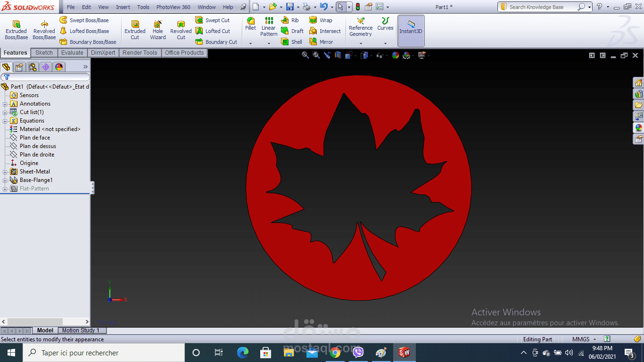Image resolution: width=644 pixels, height=362 pixels.
Task: Open the Linear Pattern dropdown arrow
Action: click(x=269, y=43)
